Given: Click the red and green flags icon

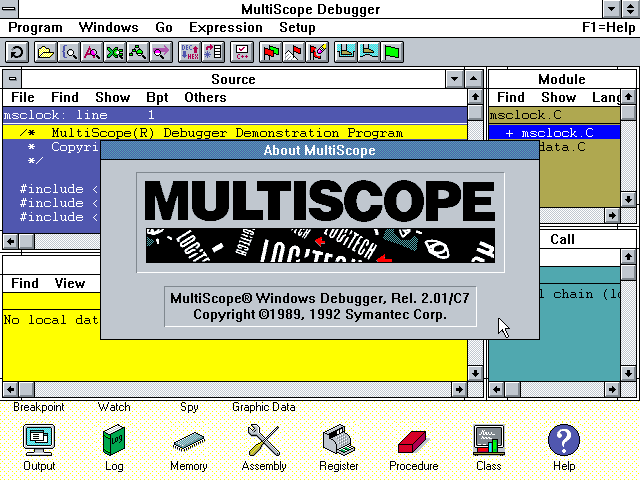Looking at the screenshot, I should pos(271,52).
